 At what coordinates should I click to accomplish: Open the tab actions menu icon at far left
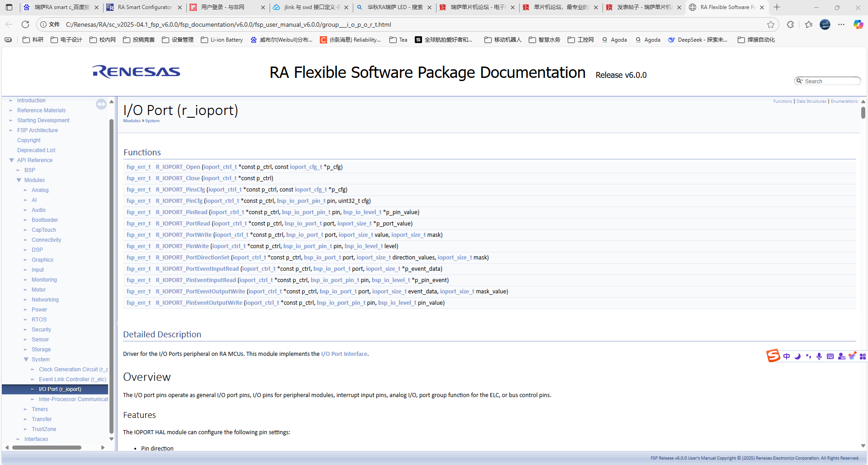(x=9, y=7)
